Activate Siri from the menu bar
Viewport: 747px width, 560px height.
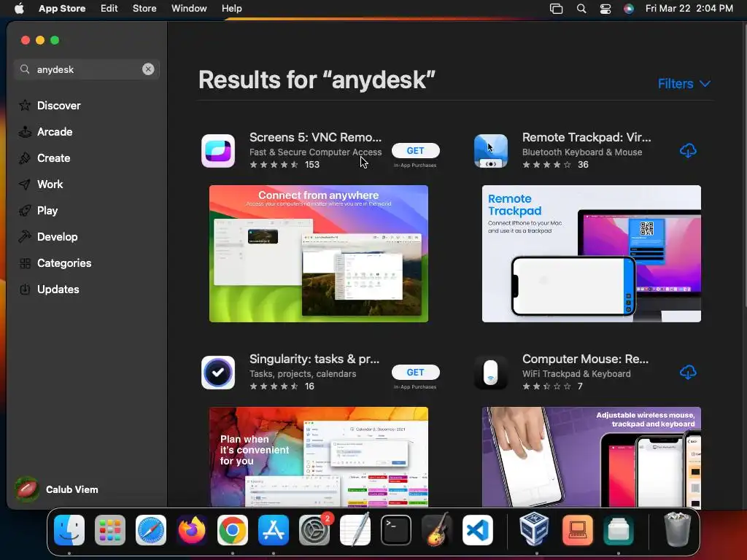(628, 9)
